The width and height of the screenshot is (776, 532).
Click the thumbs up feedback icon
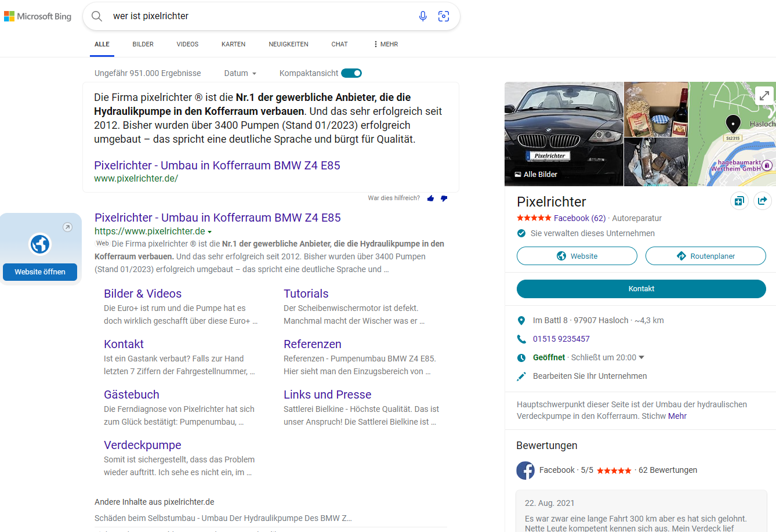click(430, 198)
